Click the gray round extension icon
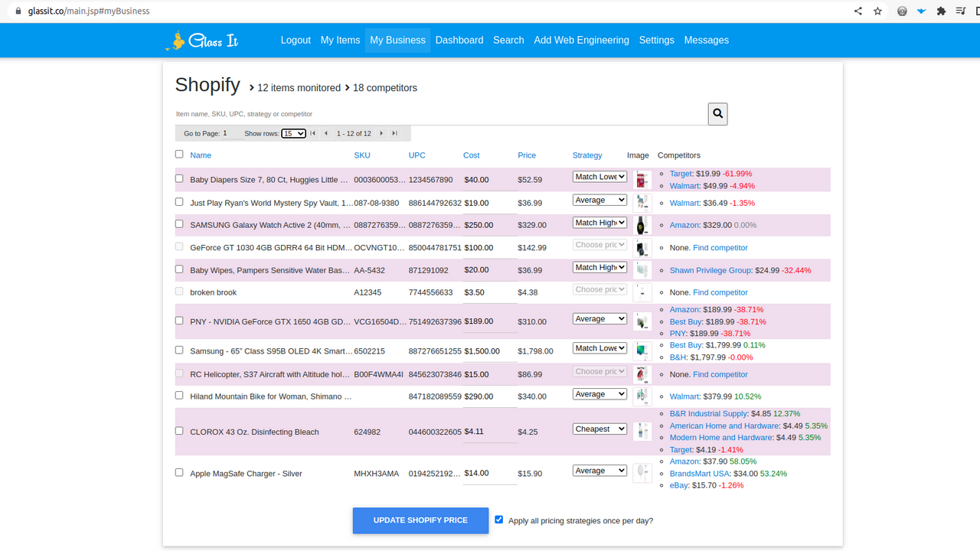Screen dimensions: 980x551 pyautogui.click(x=902, y=11)
